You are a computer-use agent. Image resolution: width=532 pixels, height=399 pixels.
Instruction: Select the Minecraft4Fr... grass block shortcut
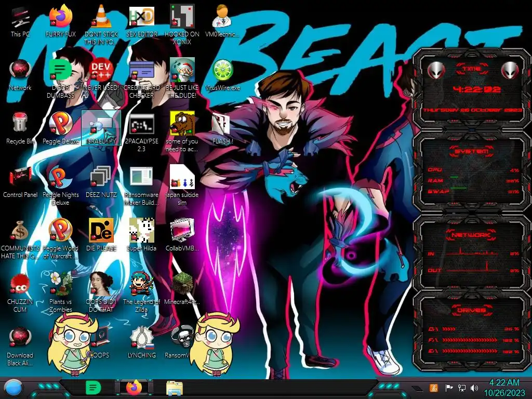pyautogui.click(x=182, y=288)
